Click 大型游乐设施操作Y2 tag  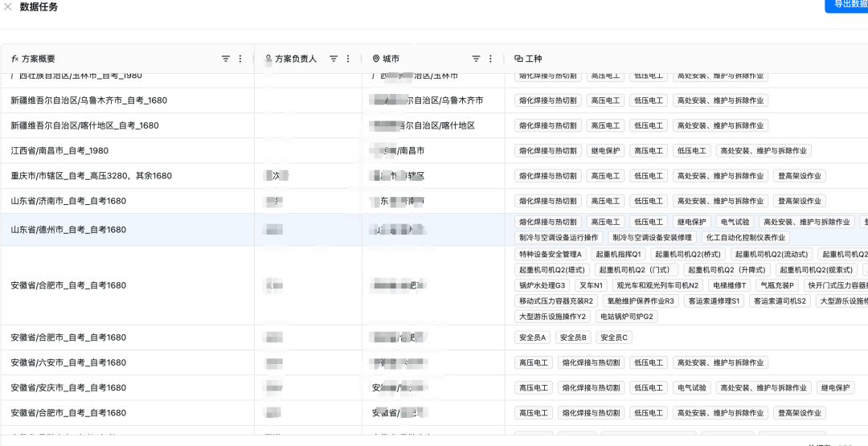coord(552,317)
